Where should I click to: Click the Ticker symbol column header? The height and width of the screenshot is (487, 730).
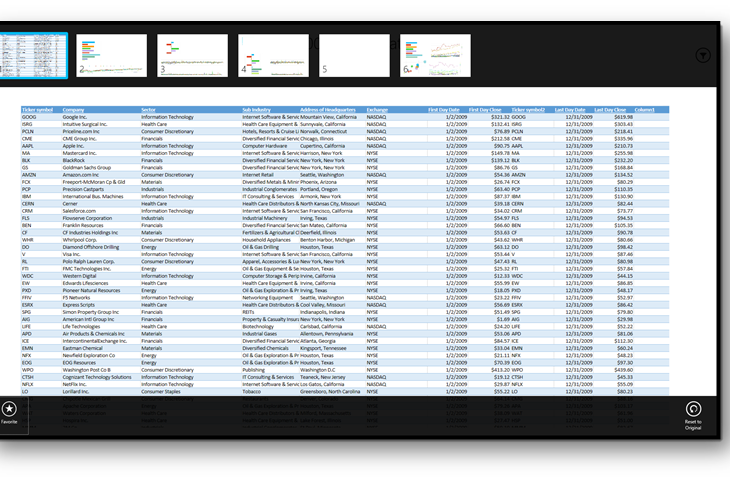(38, 110)
